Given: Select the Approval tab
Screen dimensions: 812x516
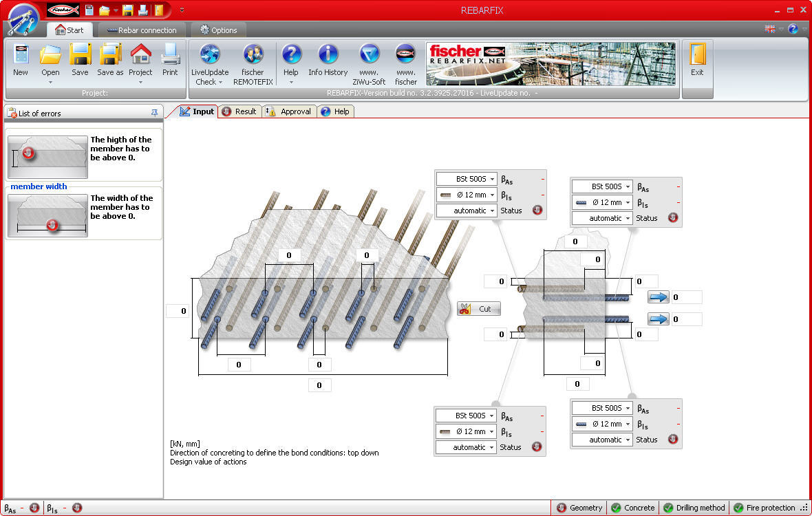Looking at the screenshot, I should [x=289, y=111].
